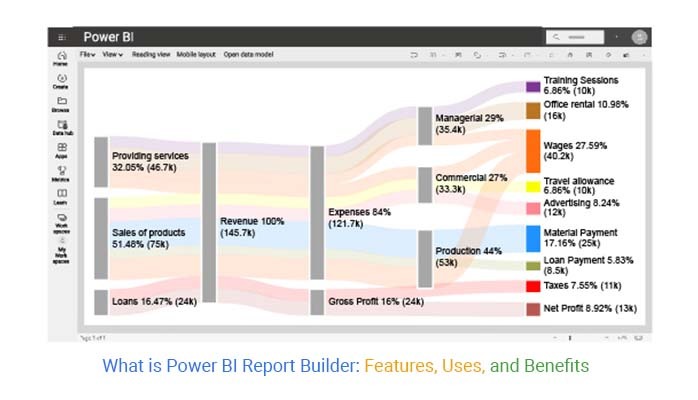Click the Power BI title text

coord(109,37)
